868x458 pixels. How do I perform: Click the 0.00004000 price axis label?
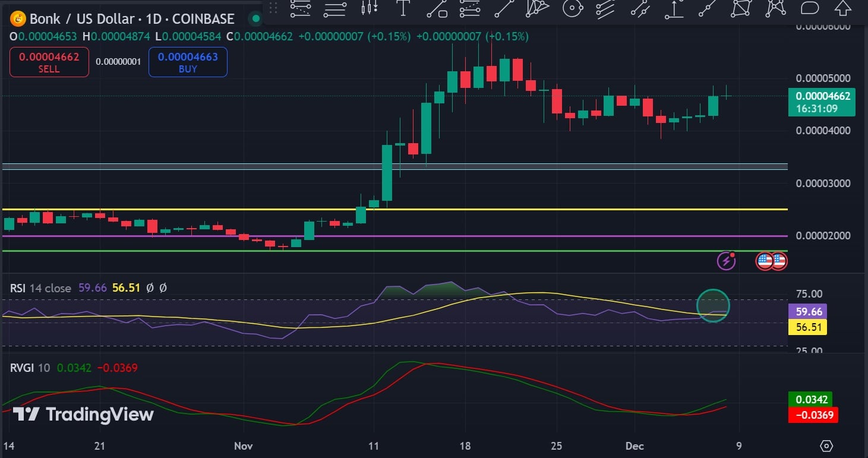tap(823, 131)
